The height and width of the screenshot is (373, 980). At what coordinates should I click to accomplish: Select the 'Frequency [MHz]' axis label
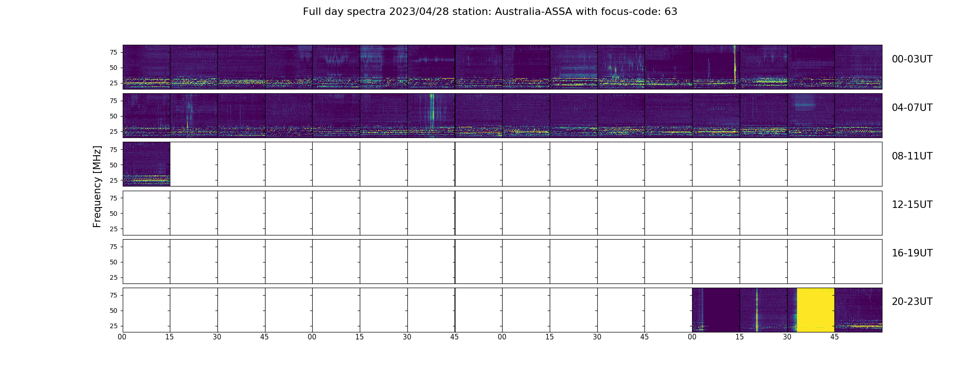pos(97,186)
